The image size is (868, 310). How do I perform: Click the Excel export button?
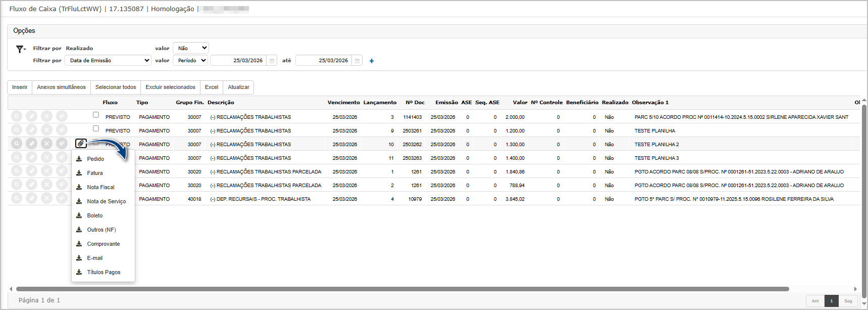(212, 87)
